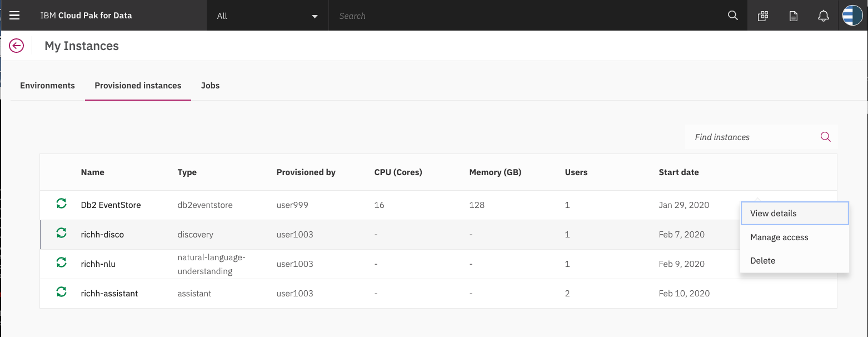This screenshot has width=868, height=337.
Task: Open the richh-disco instance name
Action: pyautogui.click(x=102, y=234)
